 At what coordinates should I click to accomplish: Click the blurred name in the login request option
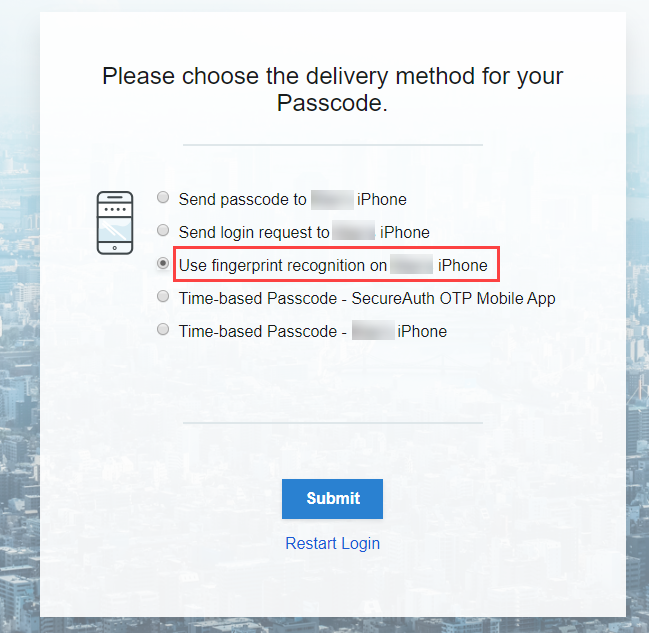coord(354,232)
